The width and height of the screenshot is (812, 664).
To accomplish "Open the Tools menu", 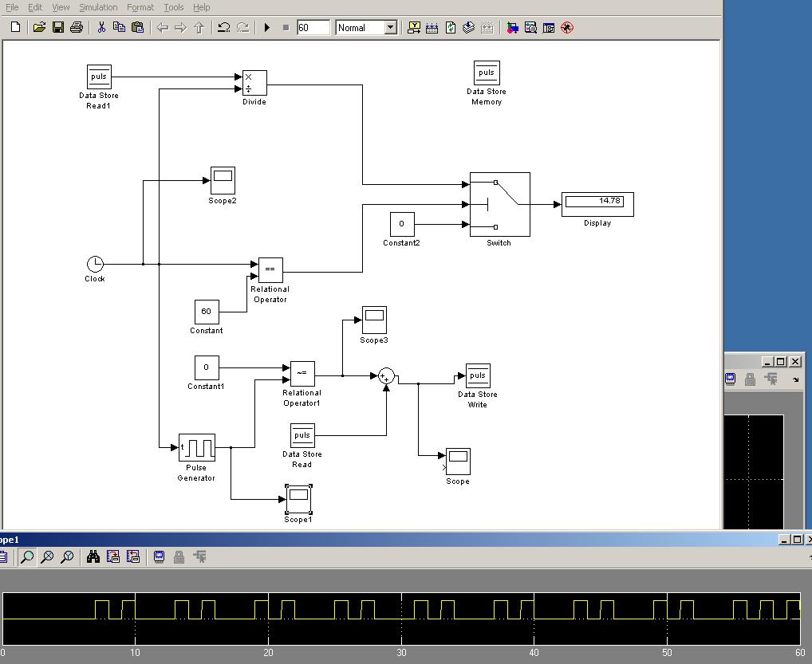I will pos(173,7).
